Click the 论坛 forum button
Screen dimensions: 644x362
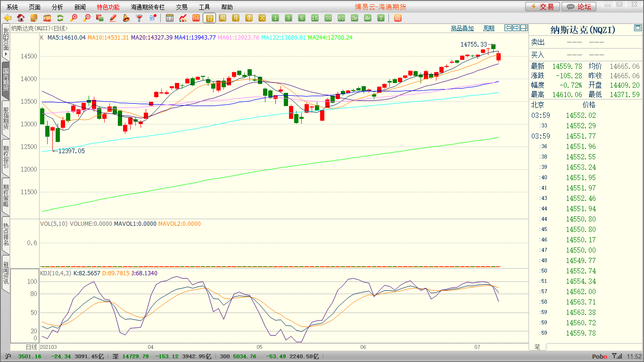(x=579, y=7)
